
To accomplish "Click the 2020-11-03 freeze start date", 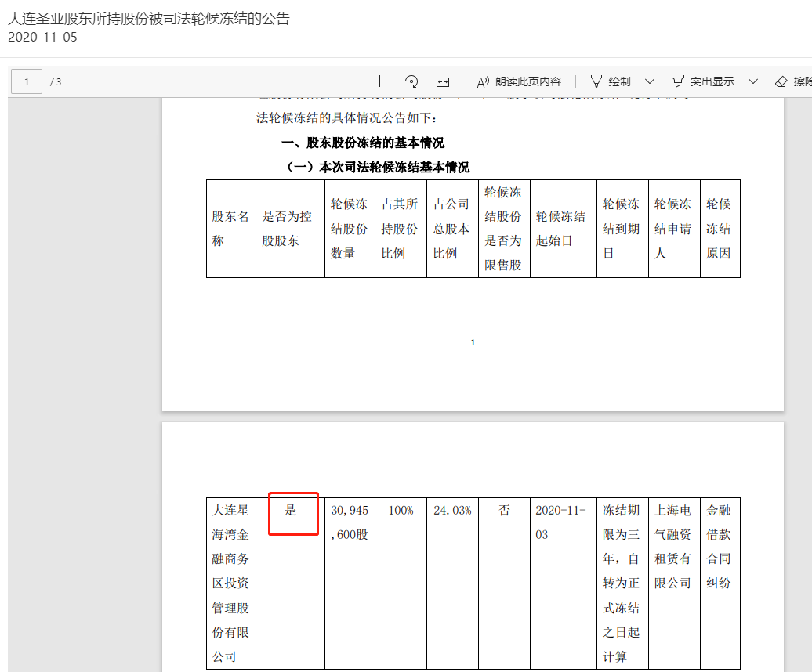I will click(x=560, y=522).
